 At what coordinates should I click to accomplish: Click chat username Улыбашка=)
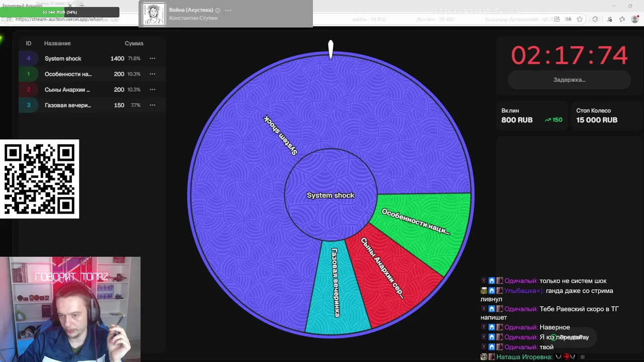pyautogui.click(x=524, y=291)
